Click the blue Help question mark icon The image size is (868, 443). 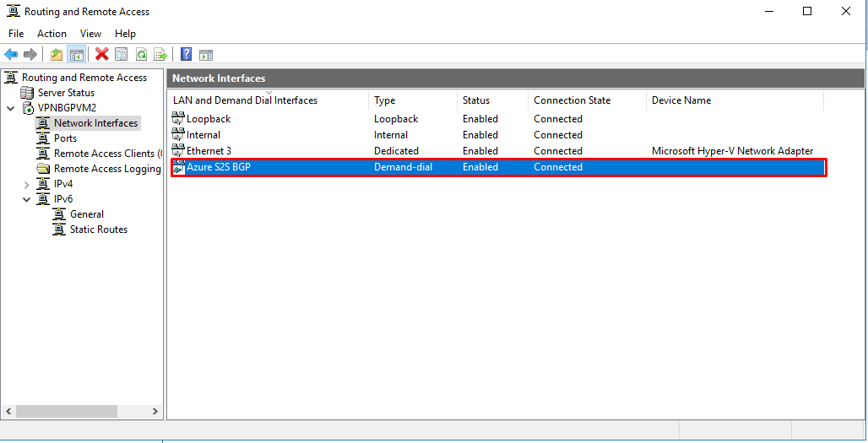[186, 55]
